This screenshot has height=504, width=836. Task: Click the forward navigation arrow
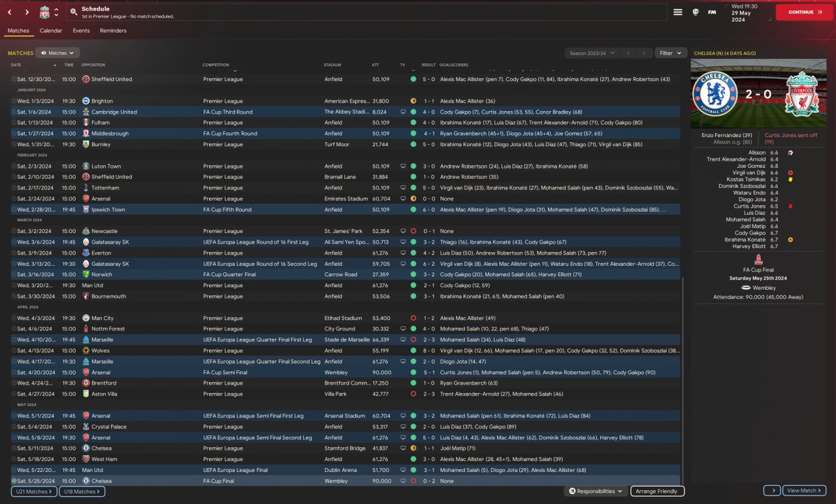(x=27, y=12)
